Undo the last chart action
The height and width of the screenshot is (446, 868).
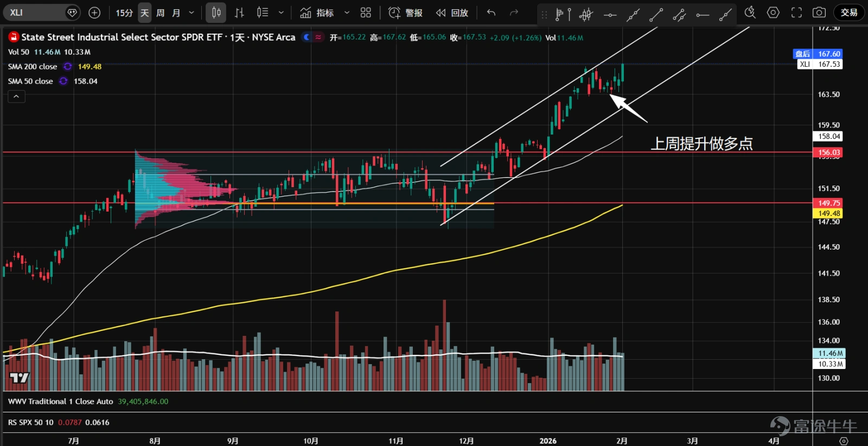[x=491, y=12]
